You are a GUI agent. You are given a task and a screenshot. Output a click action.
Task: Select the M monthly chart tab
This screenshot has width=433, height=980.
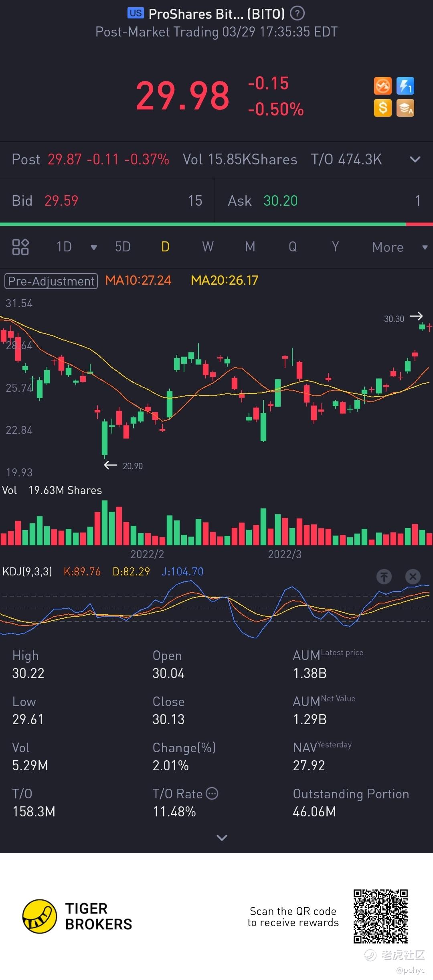click(x=250, y=247)
